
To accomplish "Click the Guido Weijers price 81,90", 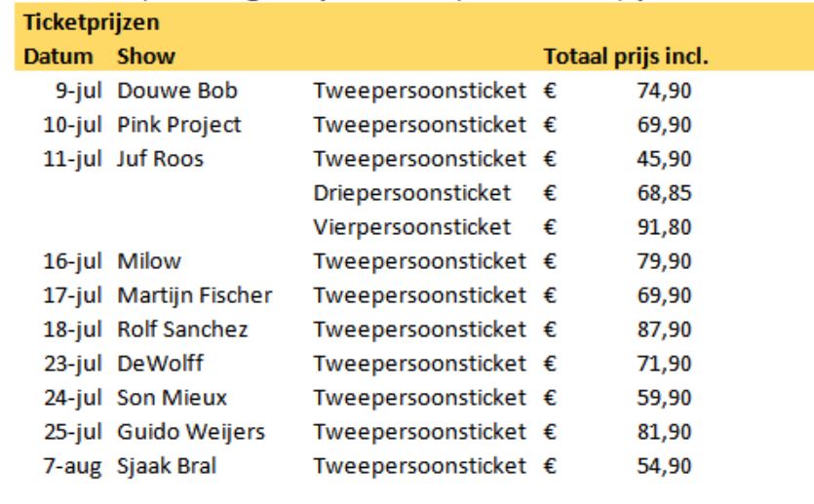I will [664, 432].
